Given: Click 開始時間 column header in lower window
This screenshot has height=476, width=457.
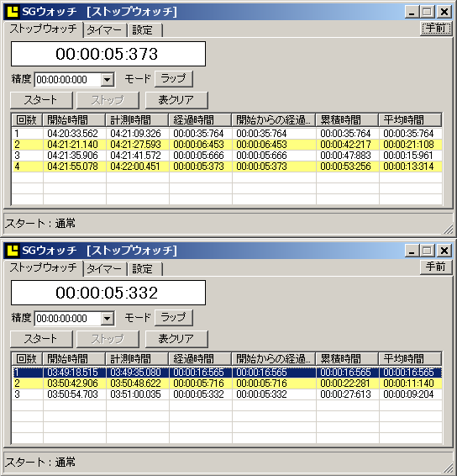Looking at the screenshot, I should 74,358.
